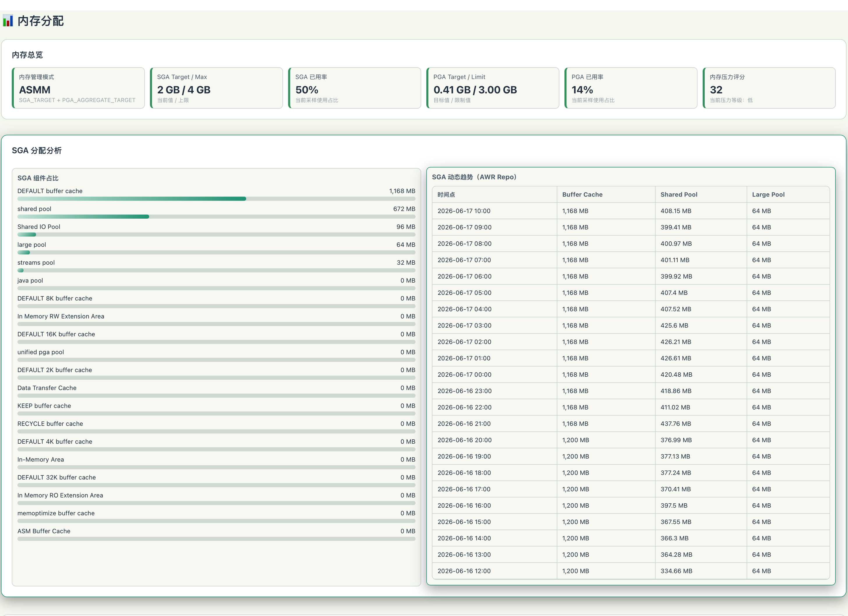Screen dimensions: 848x616
Task: Click the 366.3 MB value
Action: pos(674,539)
